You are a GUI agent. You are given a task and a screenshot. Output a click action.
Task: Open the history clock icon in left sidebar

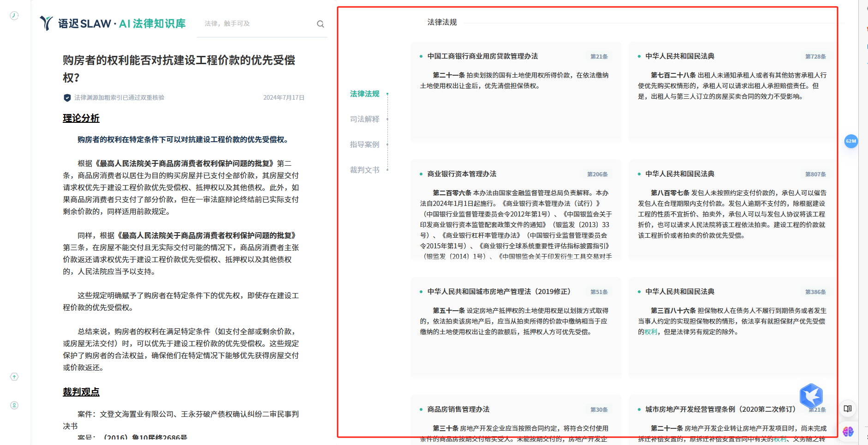tap(14, 16)
